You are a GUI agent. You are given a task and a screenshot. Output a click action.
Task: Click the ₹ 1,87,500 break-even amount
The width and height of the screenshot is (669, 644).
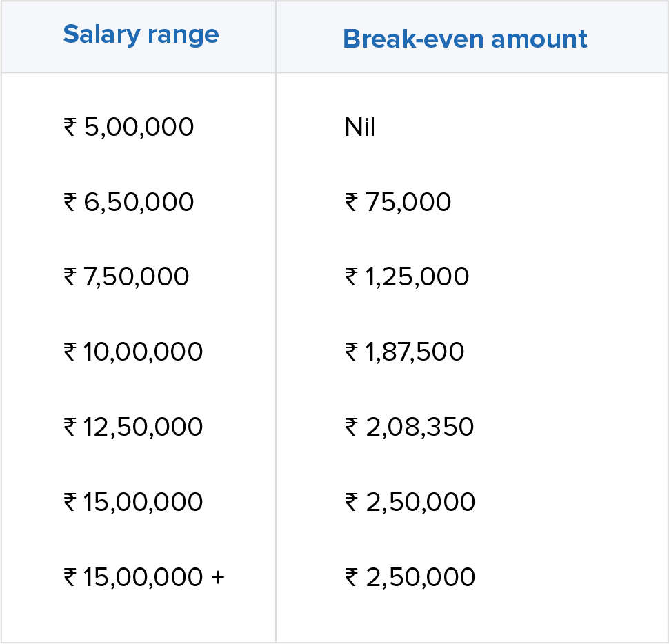[405, 352]
